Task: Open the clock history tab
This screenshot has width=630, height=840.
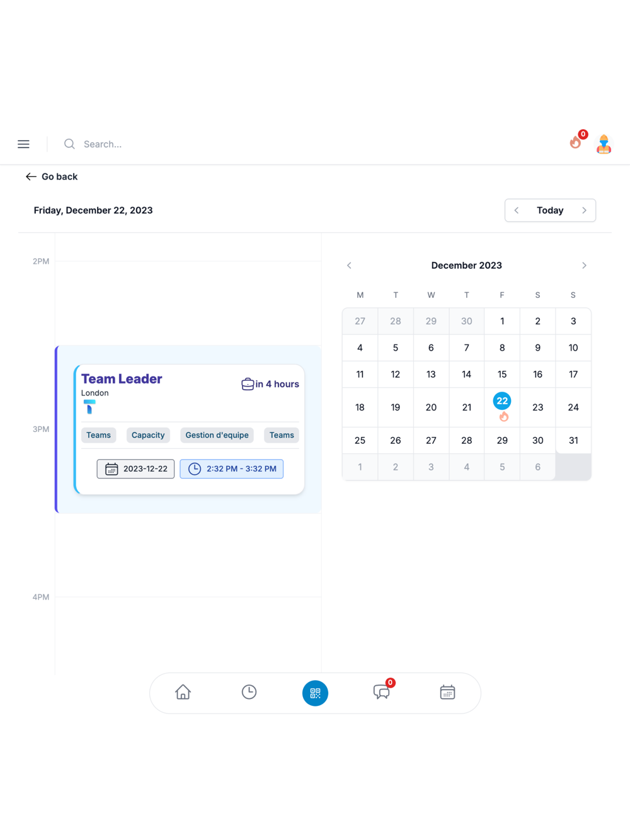Action: [249, 693]
